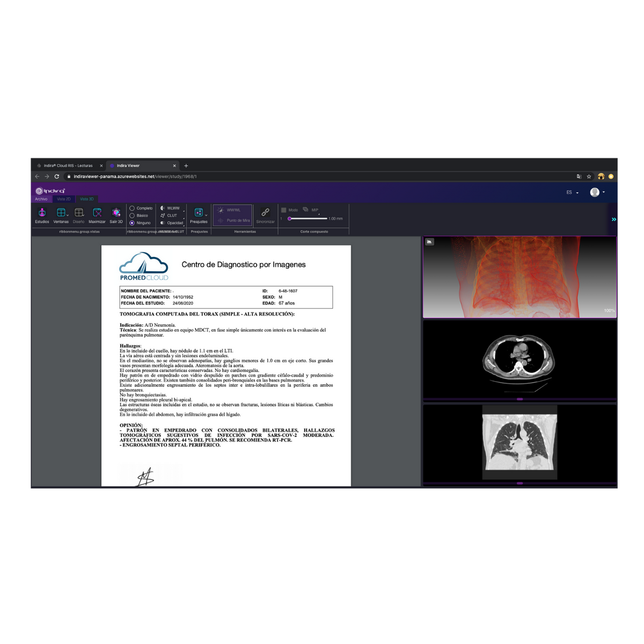This screenshot has height=644, width=644.
Task: Expand the right side panel with double chevron
Action: click(x=613, y=219)
